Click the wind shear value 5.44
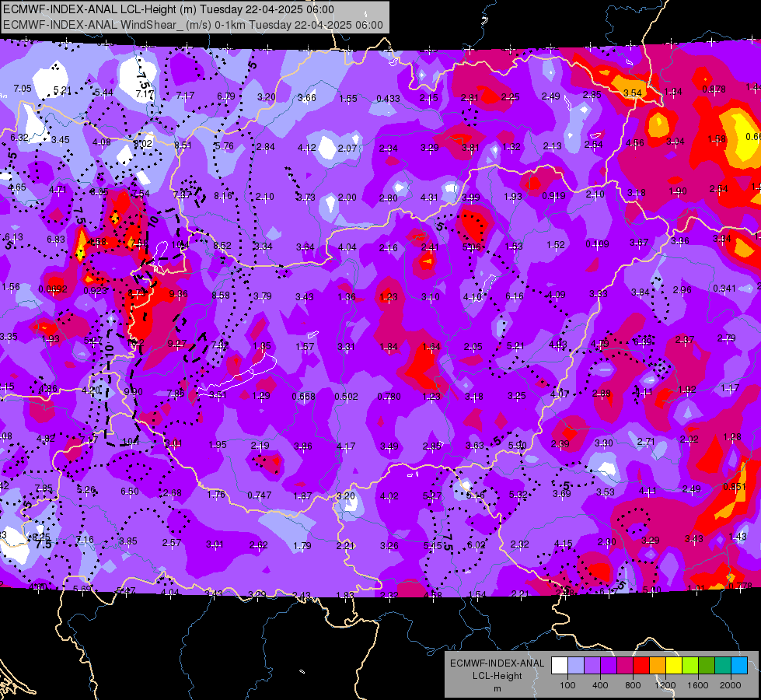 pos(104,93)
